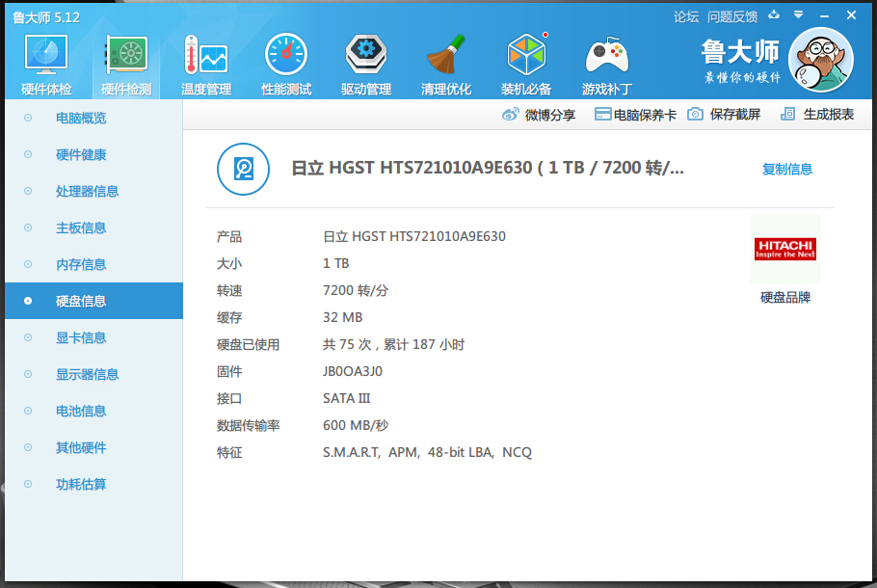877x588 pixels.
Task: Minimize the 鲁大师 window
Action: (824, 16)
